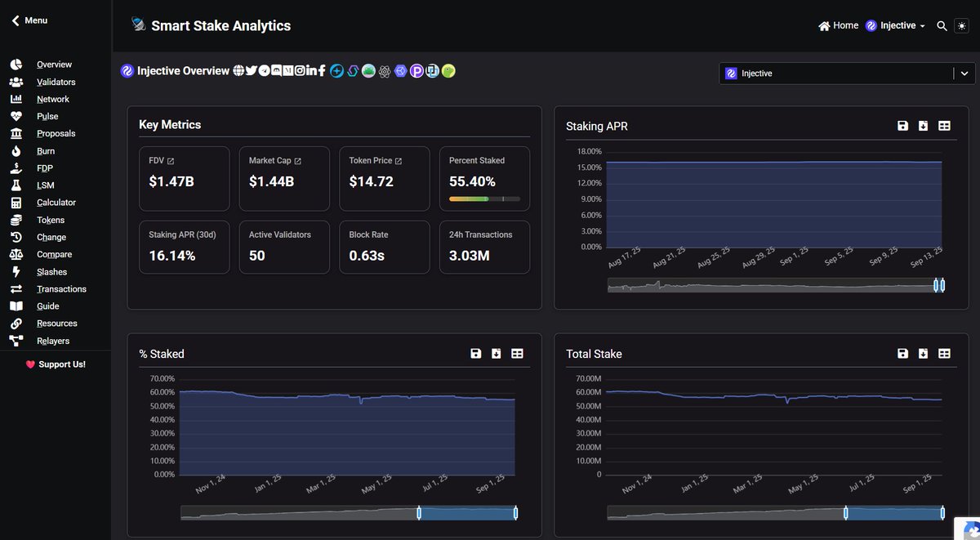The image size is (980, 540).
Task: Open Compare via its balance scale icon
Action: click(x=16, y=254)
